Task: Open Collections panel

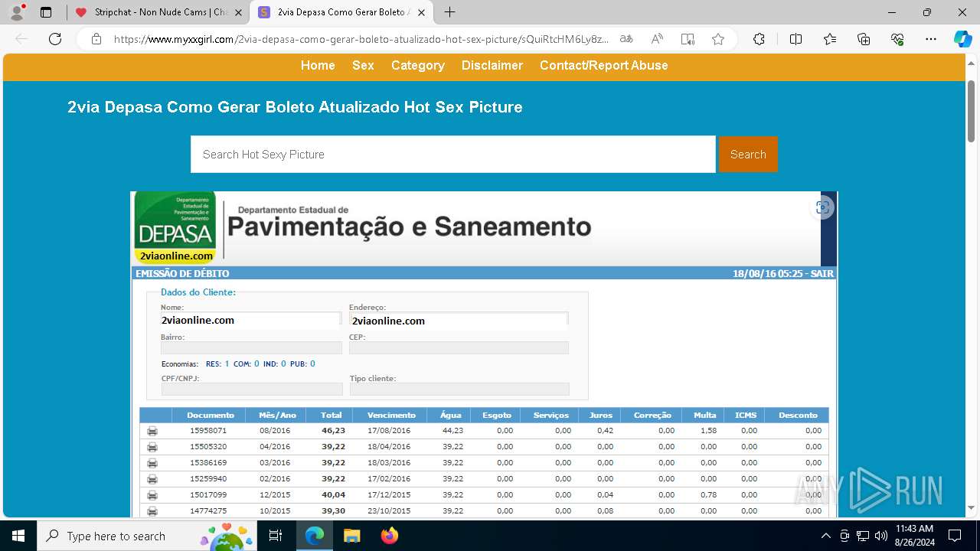Action: coord(864,39)
